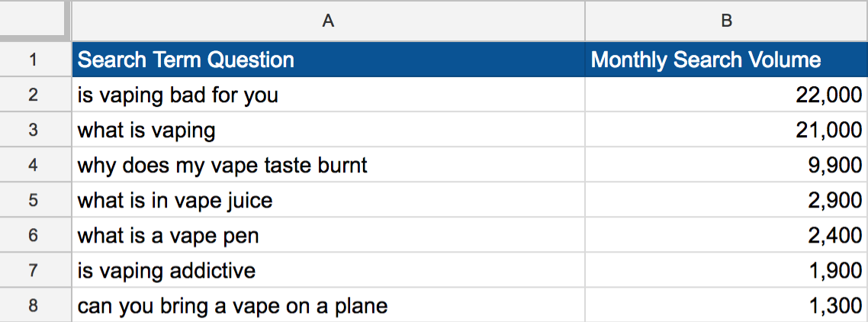Select row 4 header
The image size is (868, 322).
point(35,165)
